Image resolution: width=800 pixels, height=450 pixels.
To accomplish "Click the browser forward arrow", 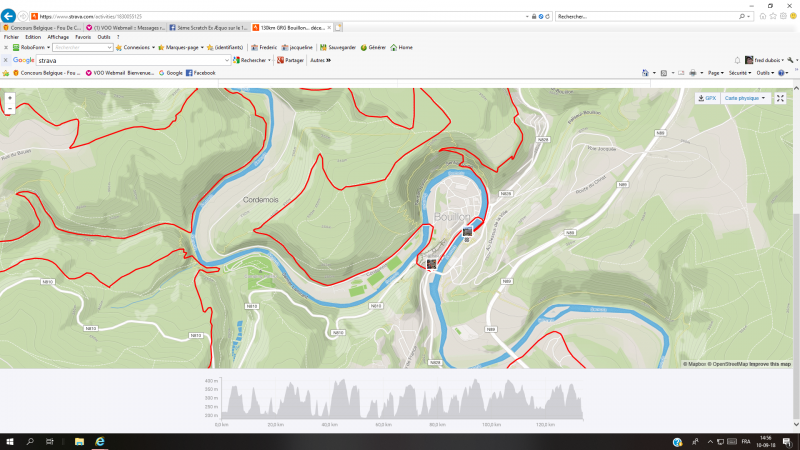I will pos(23,16).
